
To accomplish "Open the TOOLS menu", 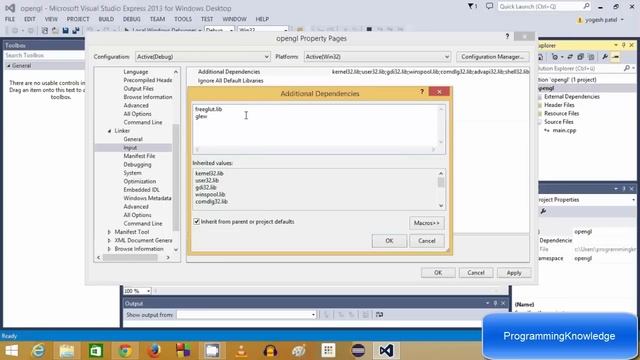I will 182,19.
